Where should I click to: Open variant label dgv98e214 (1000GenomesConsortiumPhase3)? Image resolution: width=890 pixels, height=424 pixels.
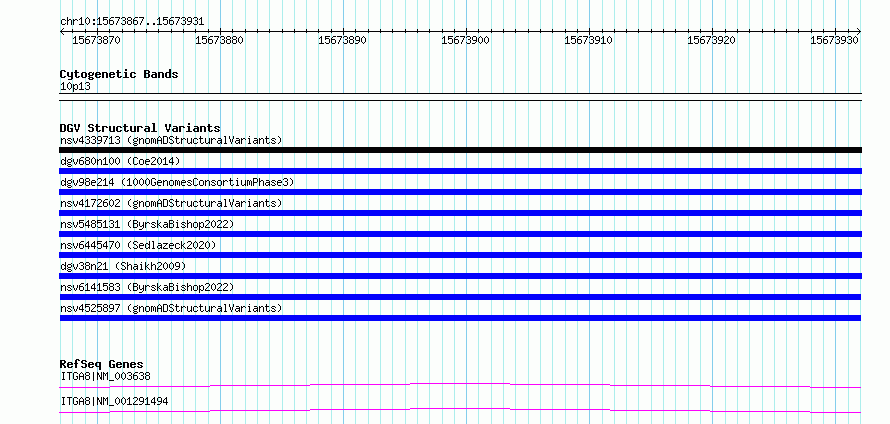coord(177,182)
